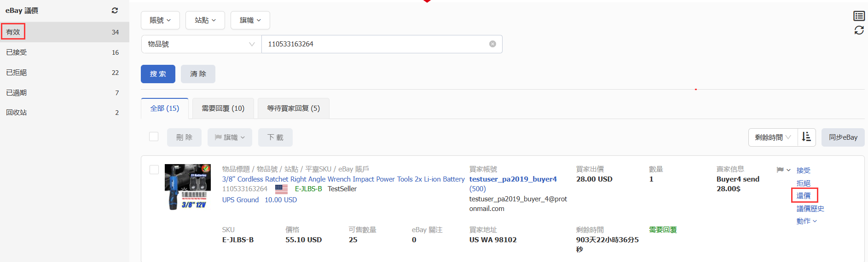Click the refresh icon beside eBay 議價
Screen dimensions: 868x262
115,11
